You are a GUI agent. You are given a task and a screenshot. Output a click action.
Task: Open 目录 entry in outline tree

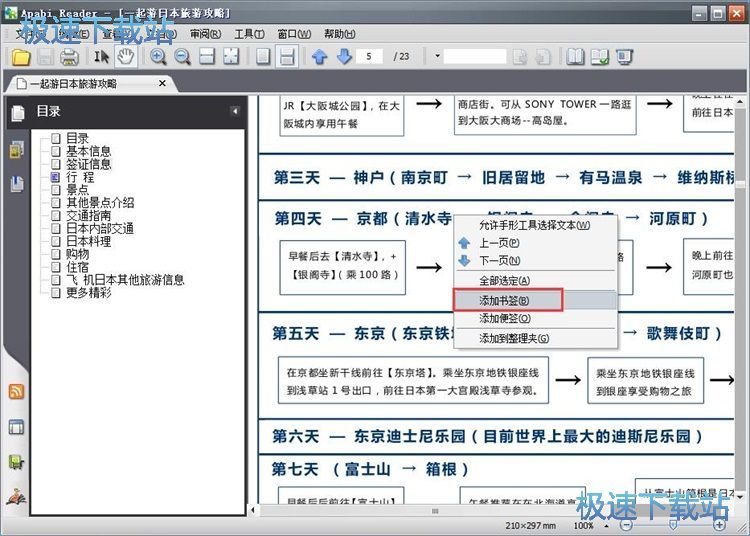click(77, 138)
